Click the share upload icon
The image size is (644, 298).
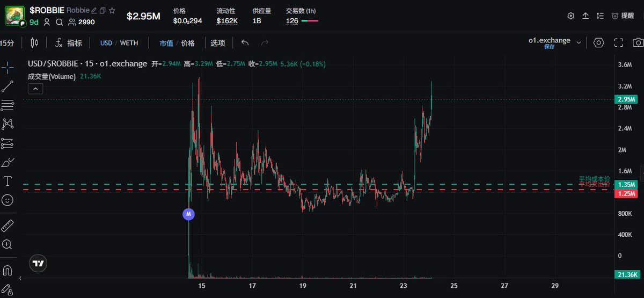[586, 16]
